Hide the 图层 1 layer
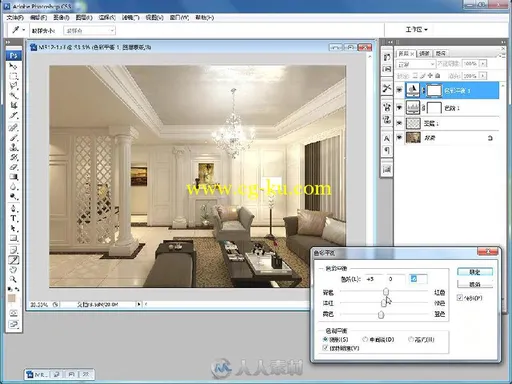The height and width of the screenshot is (384, 512). coord(399,123)
